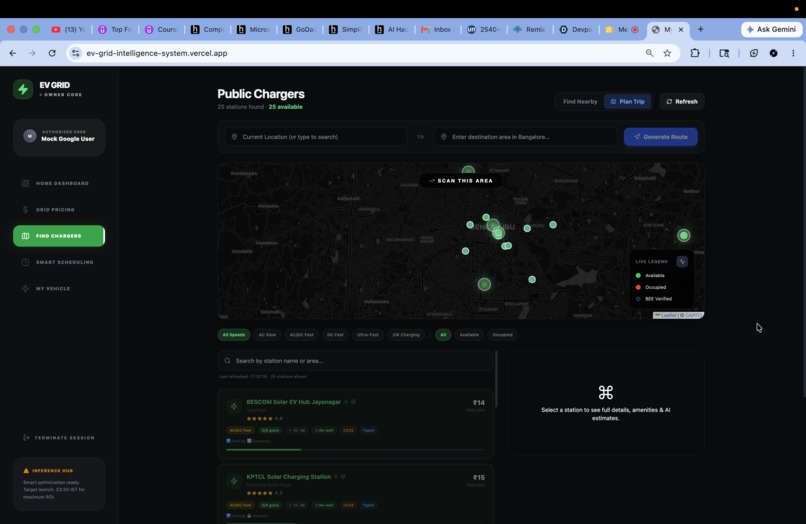
Task: Open the My Vehicle sidebar item
Action: coord(59,288)
